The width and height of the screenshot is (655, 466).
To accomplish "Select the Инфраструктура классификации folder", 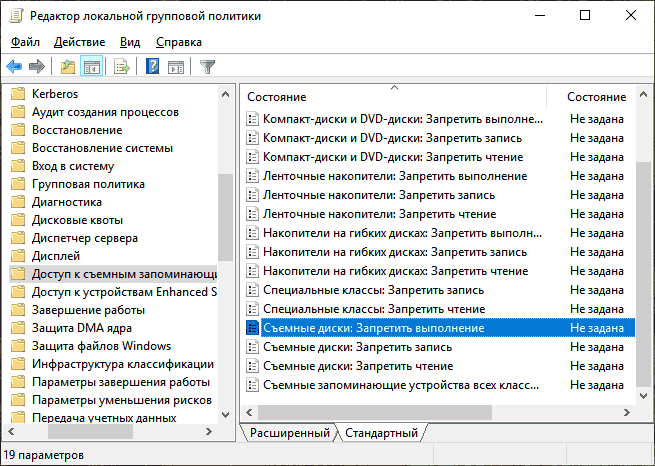I will click(123, 364).
